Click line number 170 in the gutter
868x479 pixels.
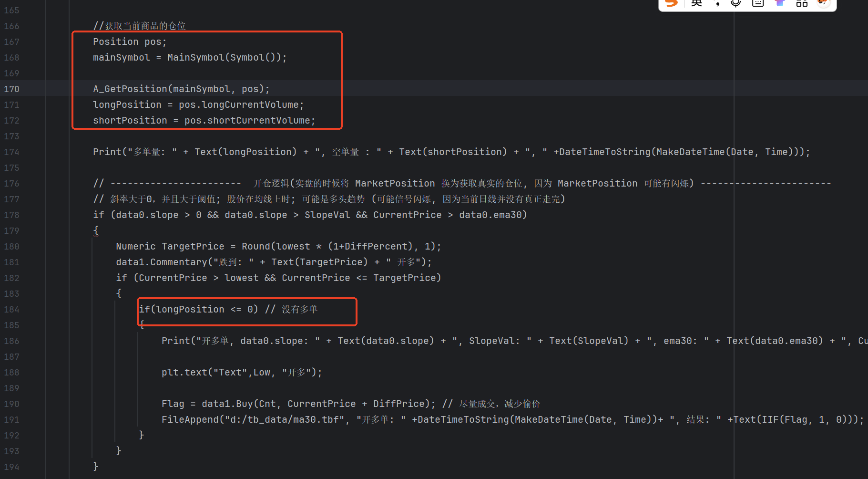point(11,89)
